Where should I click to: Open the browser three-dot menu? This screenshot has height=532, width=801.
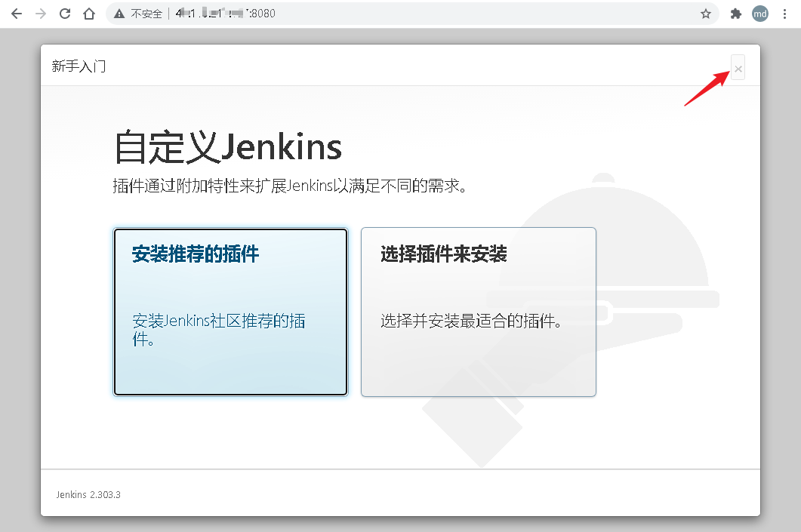pyautogui.click(x=784, y=14)
